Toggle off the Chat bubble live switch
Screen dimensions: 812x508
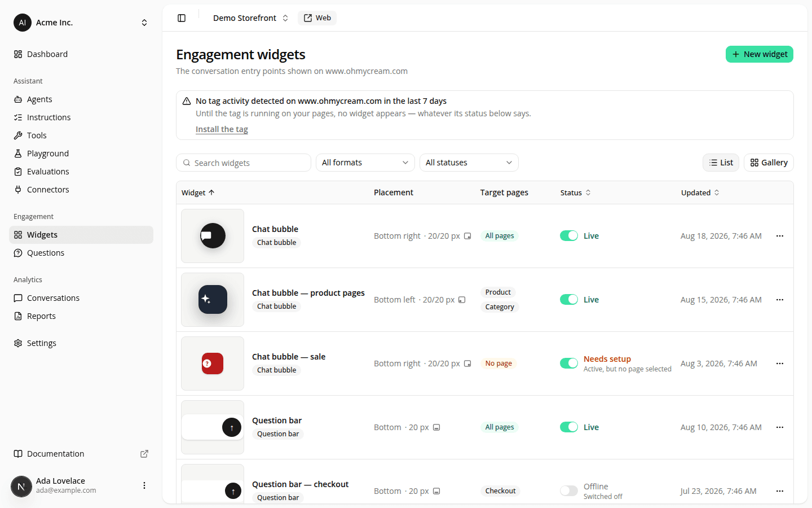(x=569, y=236)
